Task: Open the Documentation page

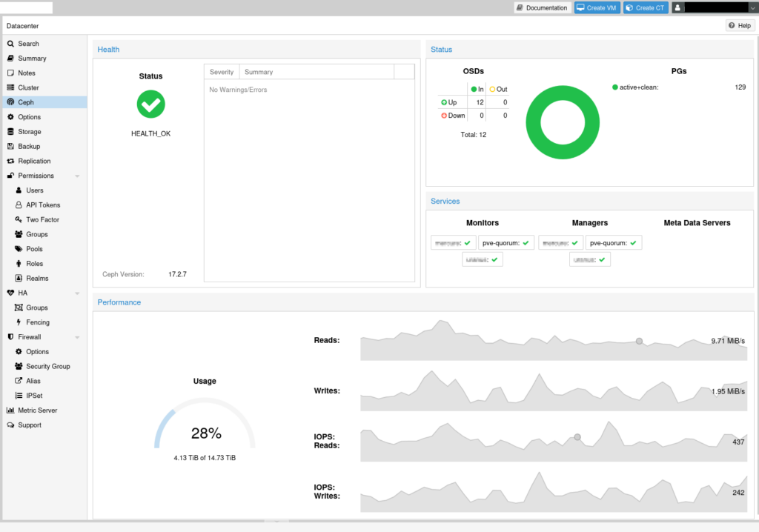Action: pos(542,7)
